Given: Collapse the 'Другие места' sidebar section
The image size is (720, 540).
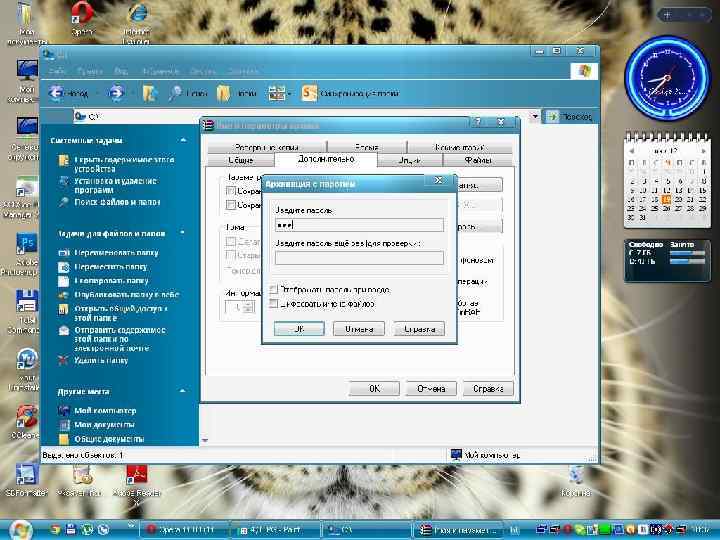Looking at the screenshot, I should (x=183, y=391).
